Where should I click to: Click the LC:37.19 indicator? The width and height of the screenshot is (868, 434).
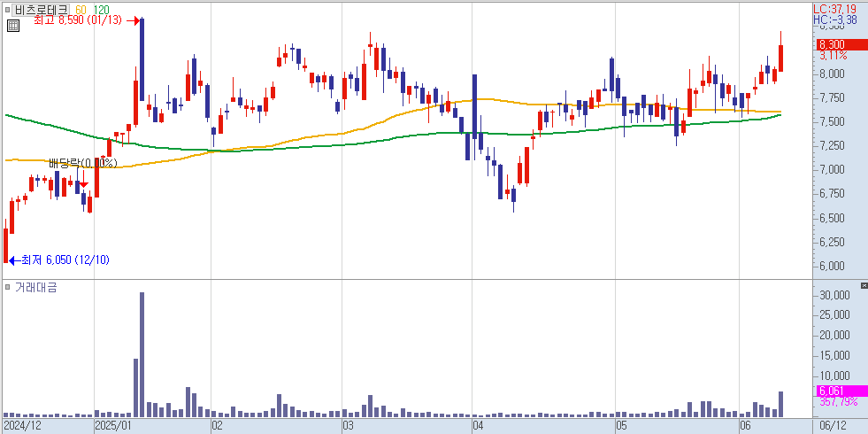point(835,9)
